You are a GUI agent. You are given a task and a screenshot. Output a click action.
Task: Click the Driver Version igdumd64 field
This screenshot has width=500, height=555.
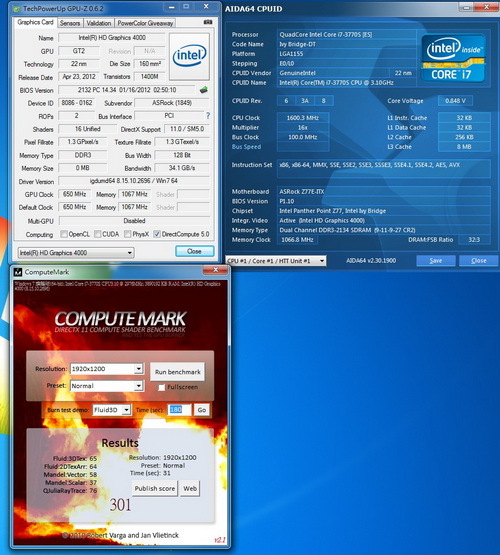point(134,181)
